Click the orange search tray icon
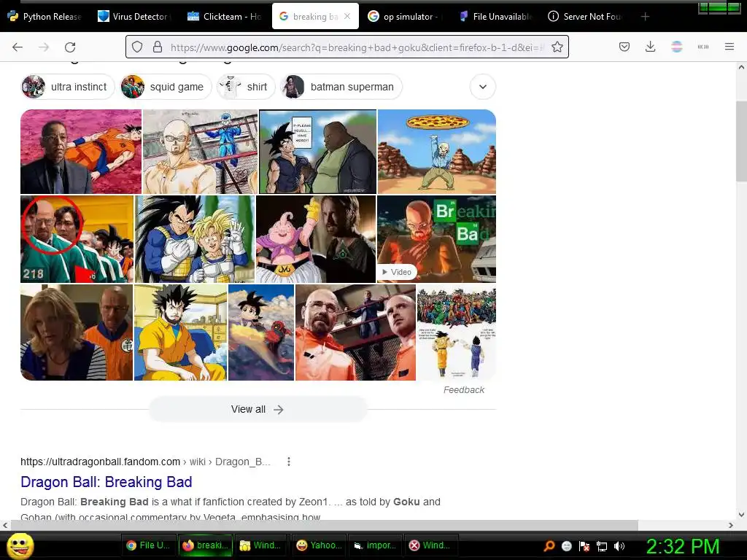Image resolution: width=747 pixels, height=560 pixels. (549, 546)
